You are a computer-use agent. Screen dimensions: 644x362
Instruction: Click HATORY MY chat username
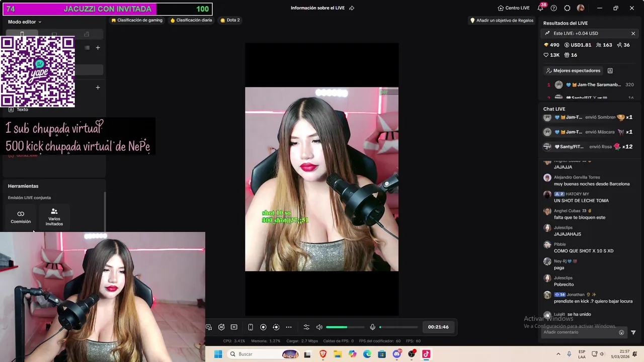click(x=577, y=194)
